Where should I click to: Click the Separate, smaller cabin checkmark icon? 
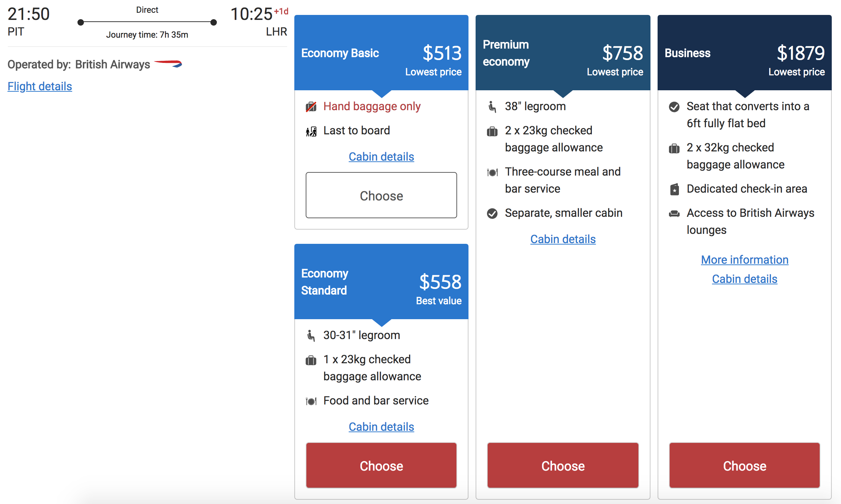pos(492,214)
